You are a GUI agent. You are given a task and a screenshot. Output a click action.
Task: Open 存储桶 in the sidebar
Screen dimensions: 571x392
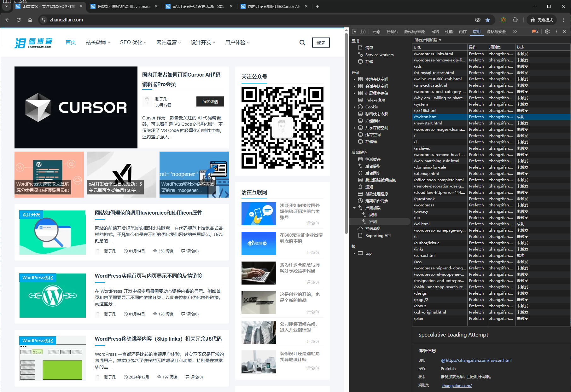(x=371, y=141)
